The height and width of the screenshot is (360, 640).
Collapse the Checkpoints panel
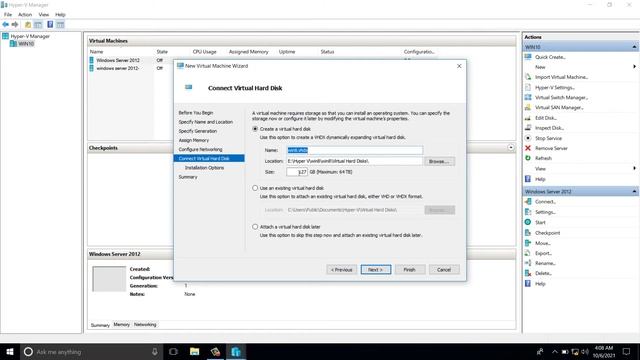pyautogui.click(x=511, y=147)
